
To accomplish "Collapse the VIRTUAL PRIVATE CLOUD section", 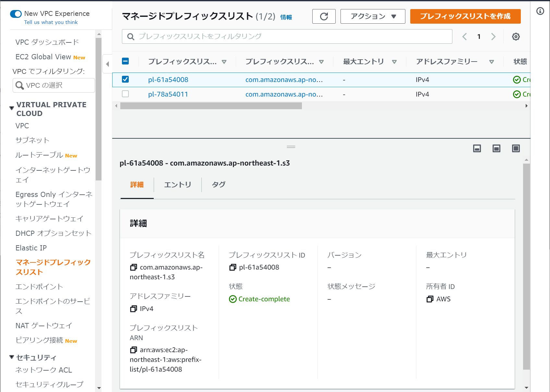I will pyautogui.click(x=12, y=108).
